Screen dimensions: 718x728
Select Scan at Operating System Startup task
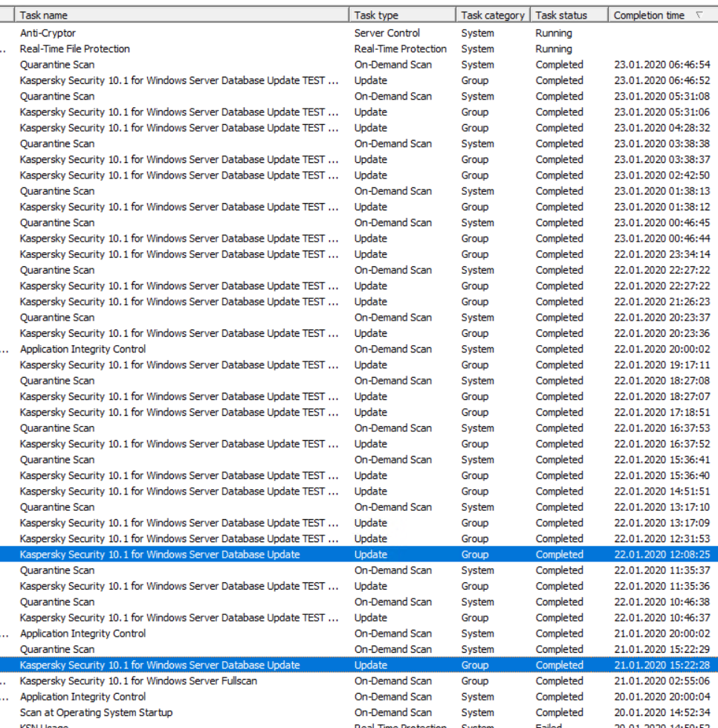[359, 712]
